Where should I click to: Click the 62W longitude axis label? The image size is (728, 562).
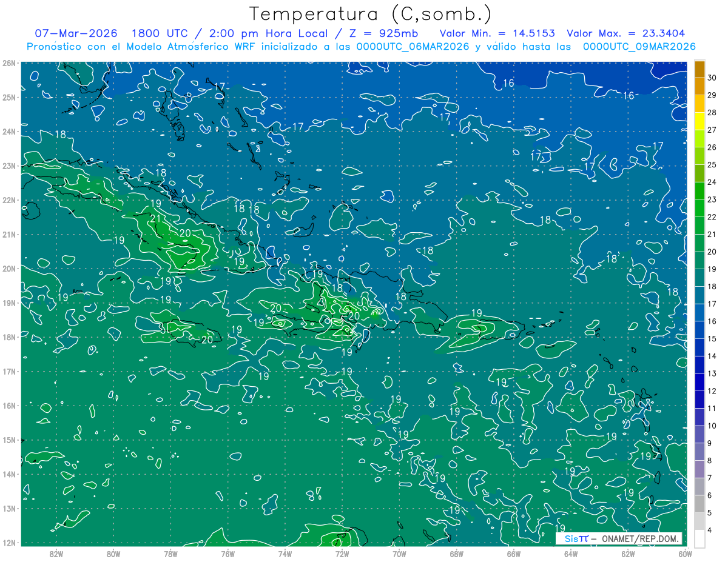coord(628,554)
